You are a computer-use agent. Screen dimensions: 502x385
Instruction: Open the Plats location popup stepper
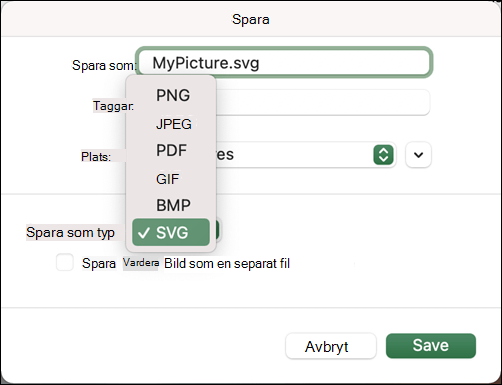tap(383, 155)
